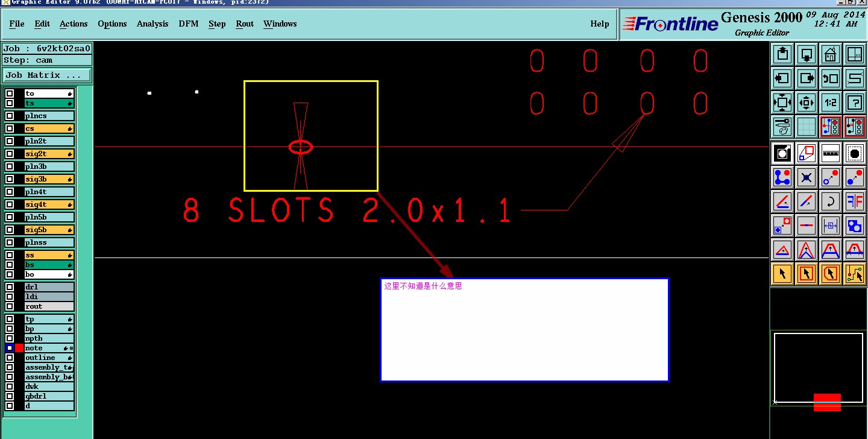This screenshot has width=868, height=439.
Task: Select the dwk layer name
Action: pyautogui.click(x=49, y=387)
